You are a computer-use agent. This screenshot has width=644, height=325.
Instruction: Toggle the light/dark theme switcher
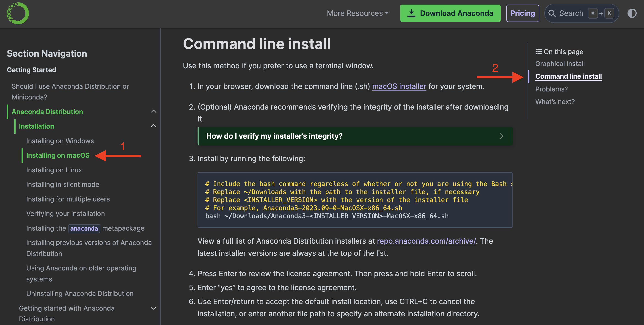(632, 13)
